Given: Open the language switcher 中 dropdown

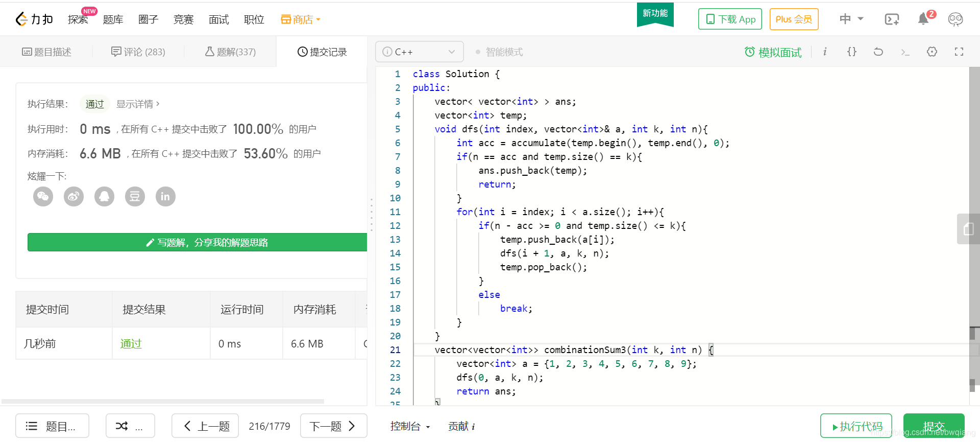Looking at the screenshot, I should coord(851,19).
